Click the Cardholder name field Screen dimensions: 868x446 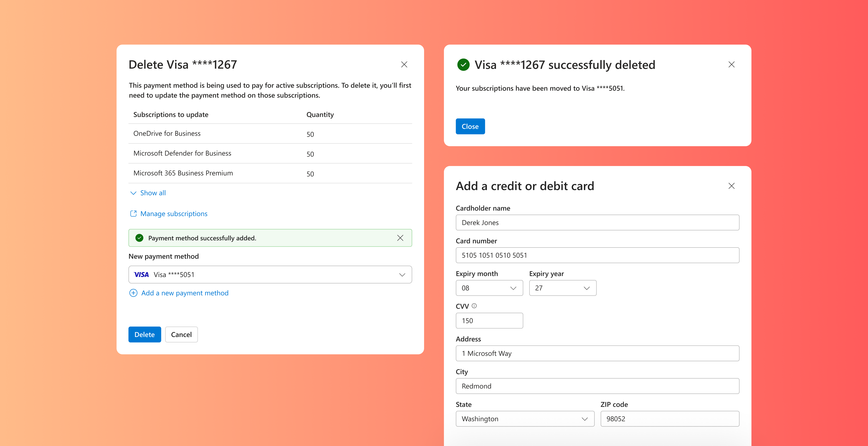(x=597, y=222)
